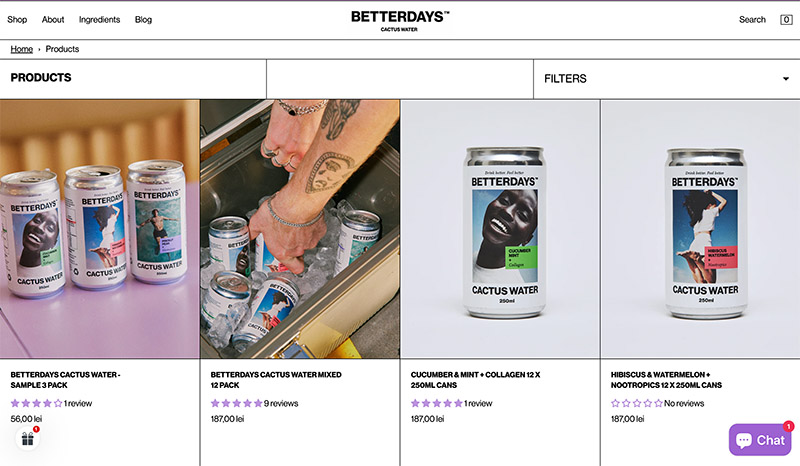Select the Cucumber & Mint can image

500,229
